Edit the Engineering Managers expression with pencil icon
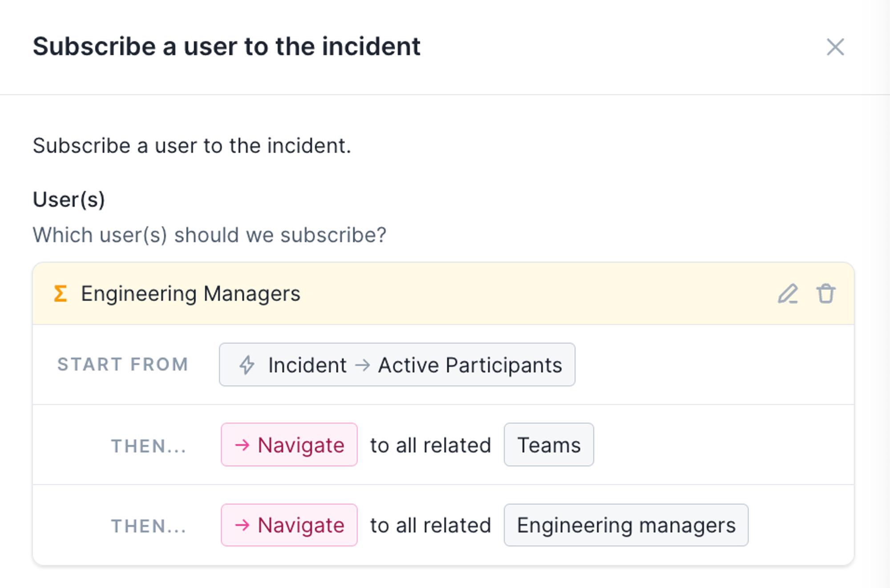The image size is (890, 588). [788, 294]
